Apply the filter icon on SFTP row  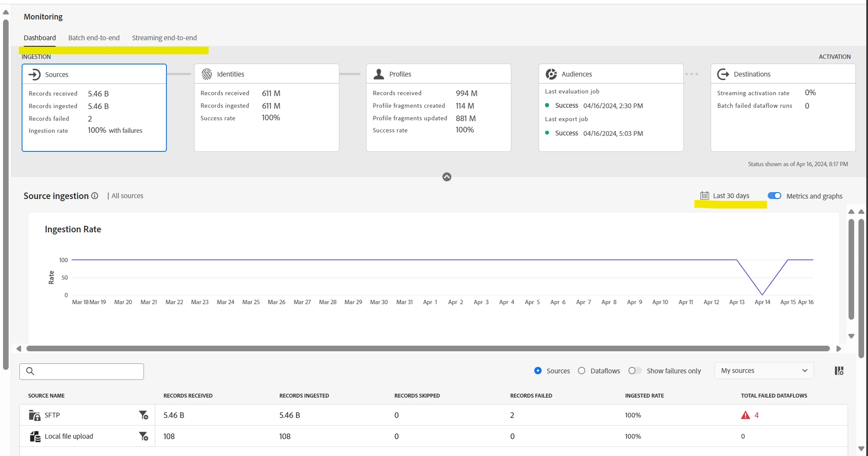tap(144, 415)
